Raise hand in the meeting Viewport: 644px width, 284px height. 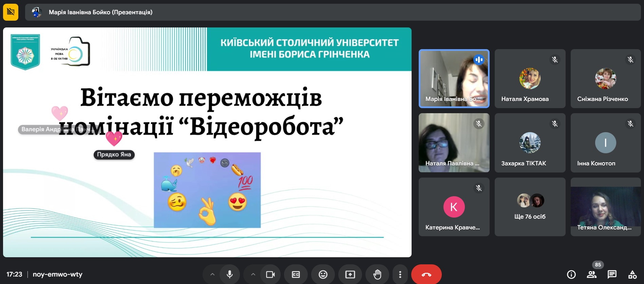tap(377, 274)
